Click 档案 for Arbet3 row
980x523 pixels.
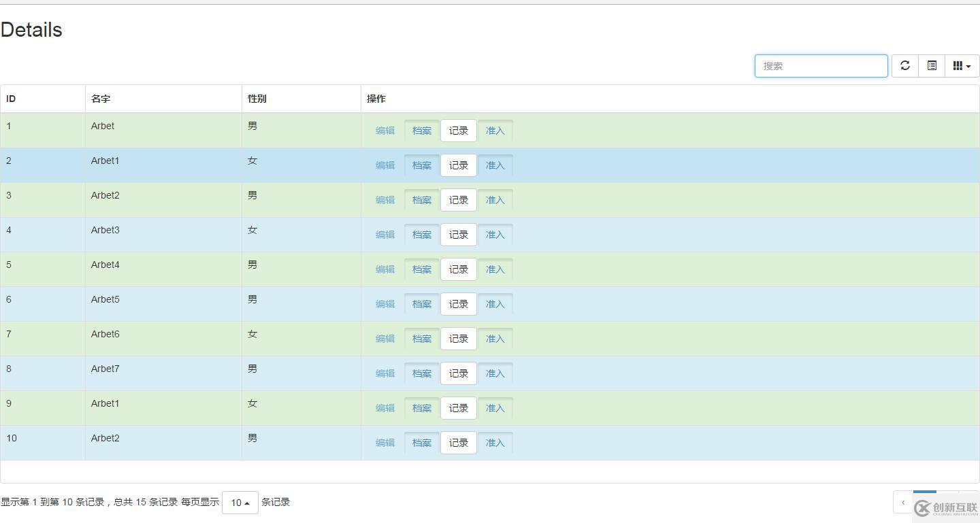coord(422,235)
